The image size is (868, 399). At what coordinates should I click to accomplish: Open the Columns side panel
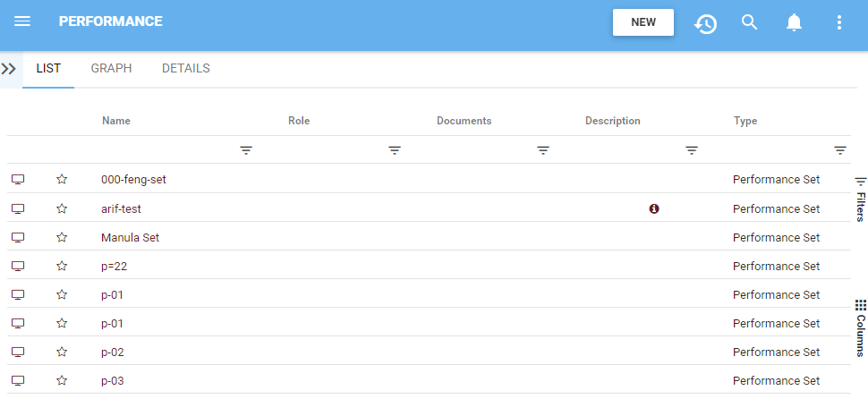click(860, 327)
